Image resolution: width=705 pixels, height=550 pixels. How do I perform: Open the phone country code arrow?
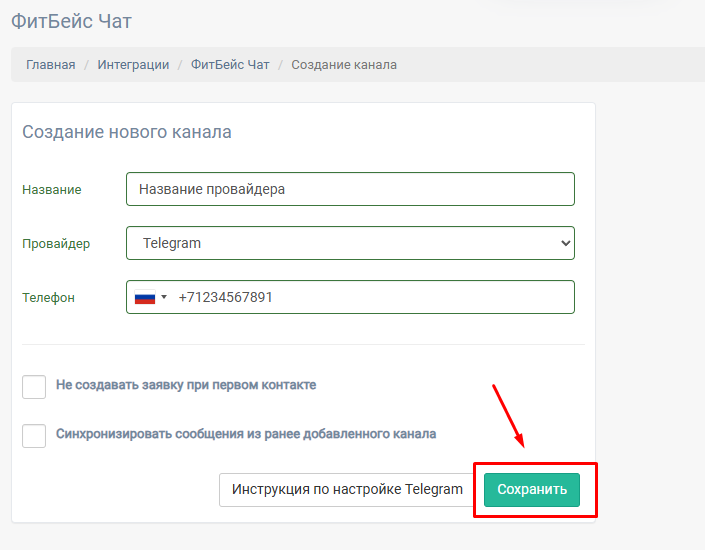(164, 297)
